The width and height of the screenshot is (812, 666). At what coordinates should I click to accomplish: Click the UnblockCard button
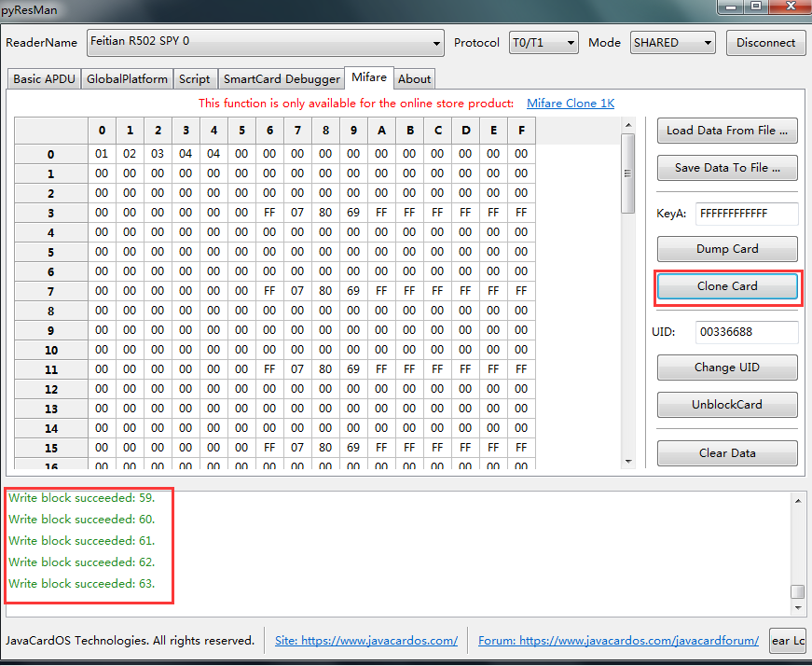727,405
